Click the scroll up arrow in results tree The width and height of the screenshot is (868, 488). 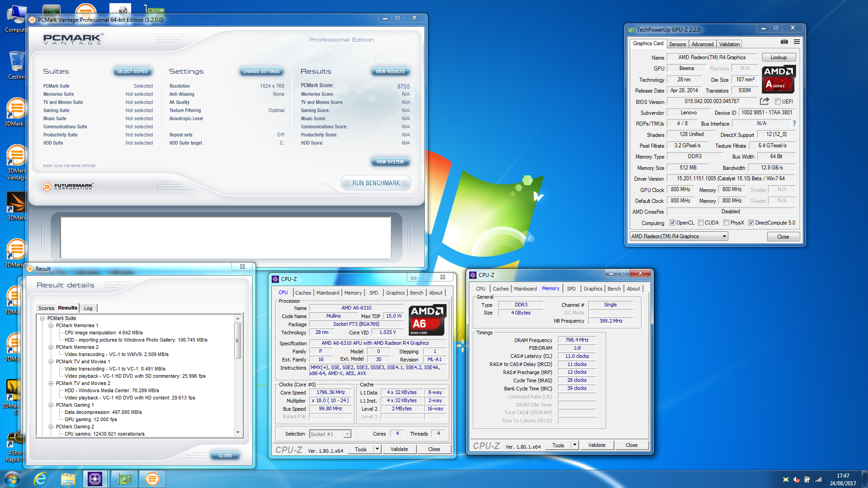pyautogui.click(x=237, y=319)
